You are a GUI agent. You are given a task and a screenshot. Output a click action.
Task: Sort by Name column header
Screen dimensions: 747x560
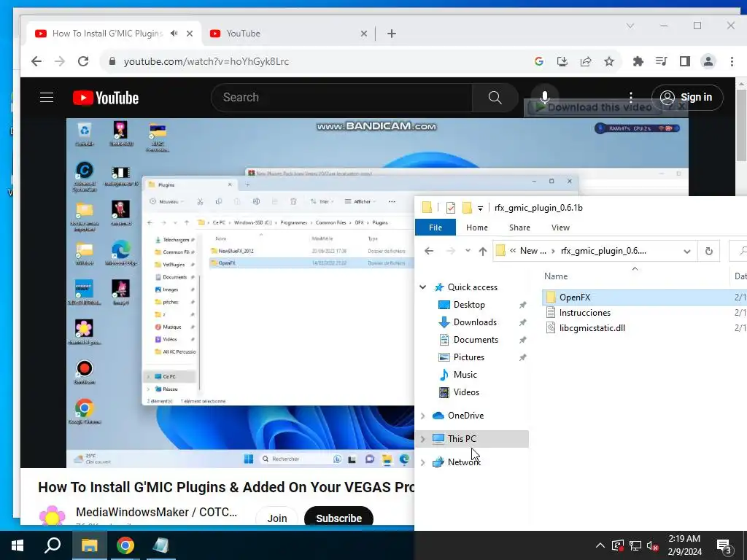(555, 276)
